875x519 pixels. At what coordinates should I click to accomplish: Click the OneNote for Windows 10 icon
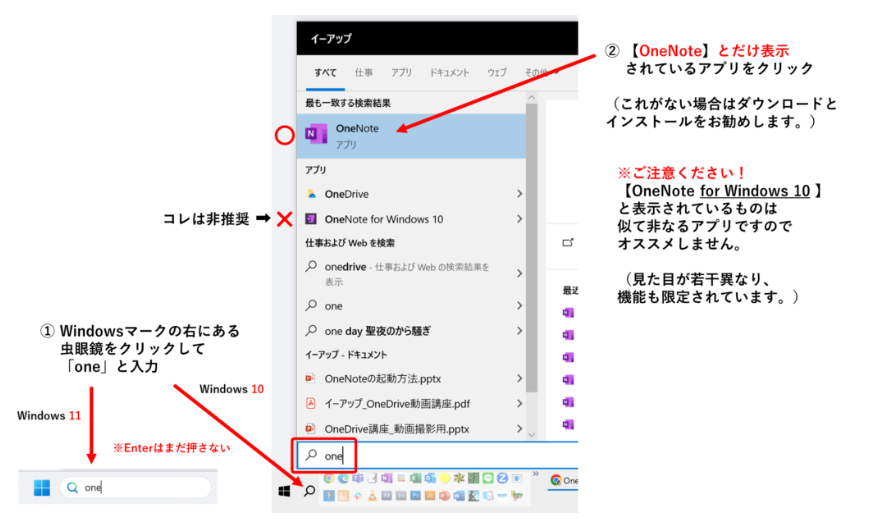[x=312, y=219]
